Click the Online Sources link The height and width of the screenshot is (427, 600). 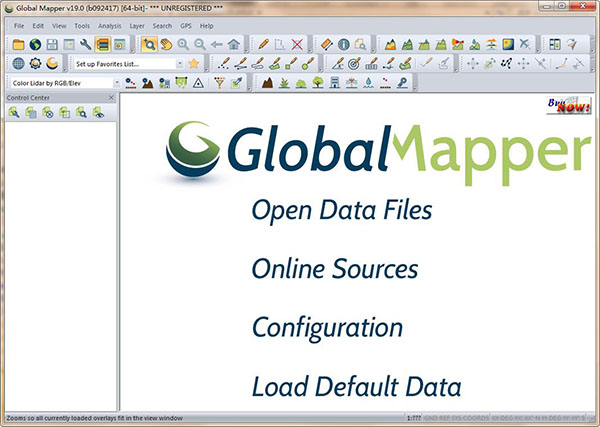click(335, 269)
